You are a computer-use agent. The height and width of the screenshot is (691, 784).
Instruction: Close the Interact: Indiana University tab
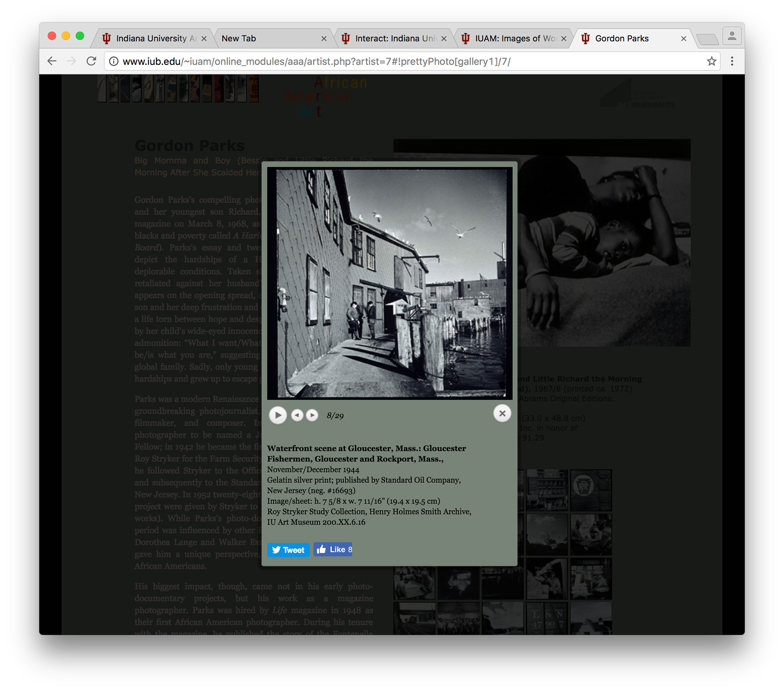pos(444,38)
